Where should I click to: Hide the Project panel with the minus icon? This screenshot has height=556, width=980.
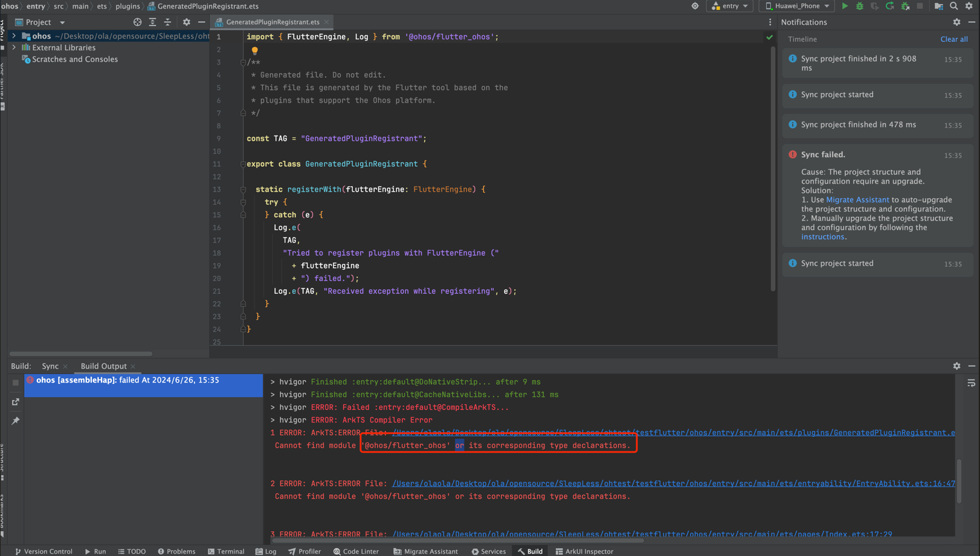[202, 22]
